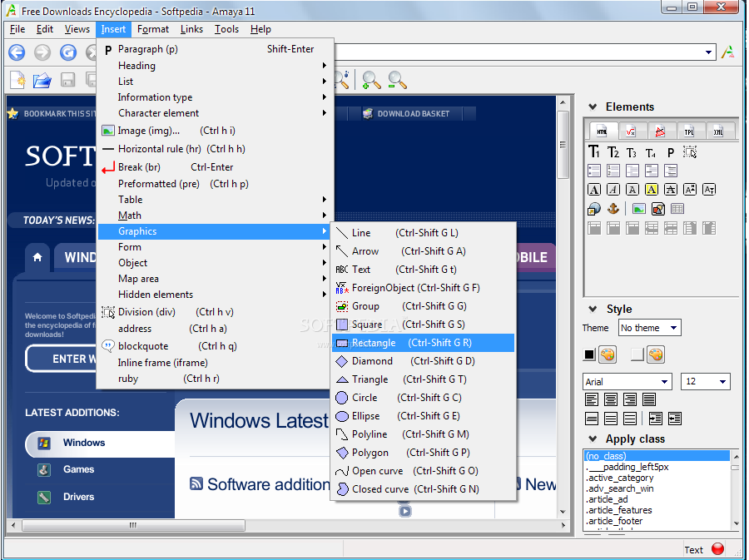Toggle the code/monospace A style
The image size is (749, 560).
(632, 190)
